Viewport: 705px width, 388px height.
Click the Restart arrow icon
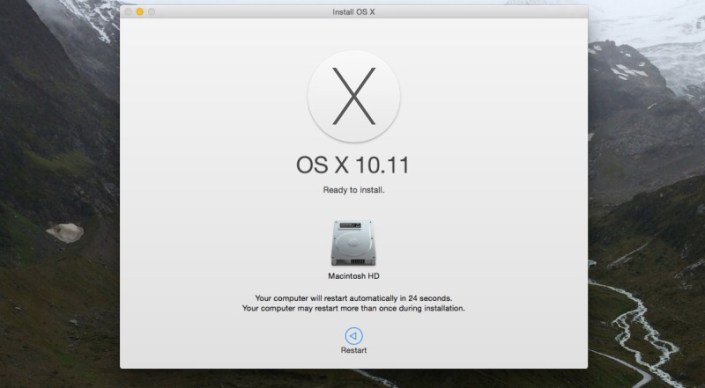point(353,336)
